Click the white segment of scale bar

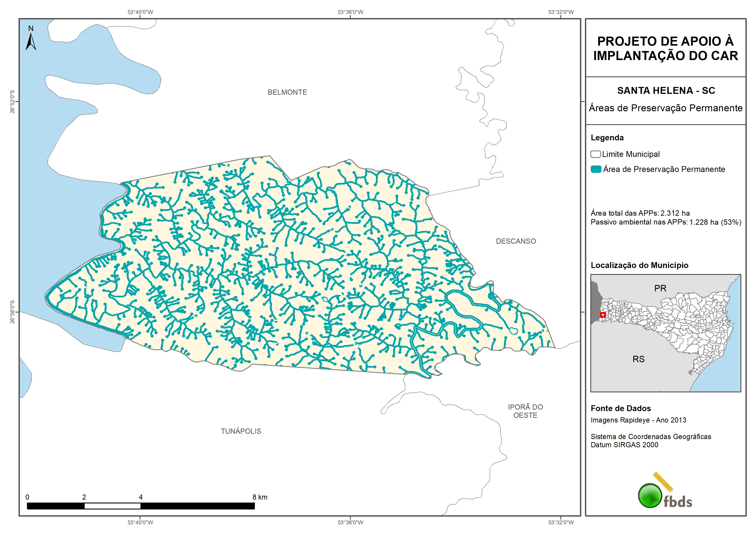point(112,506)
